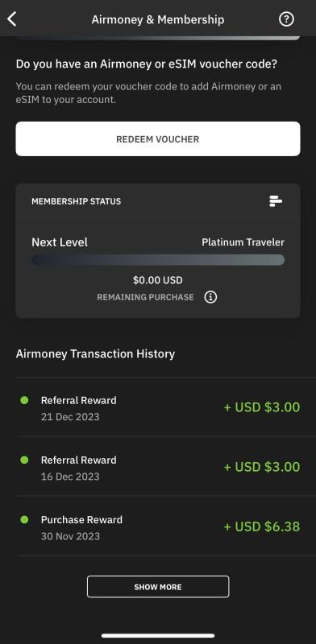Tap the + USD $6.38 amount

pos(262,526)
